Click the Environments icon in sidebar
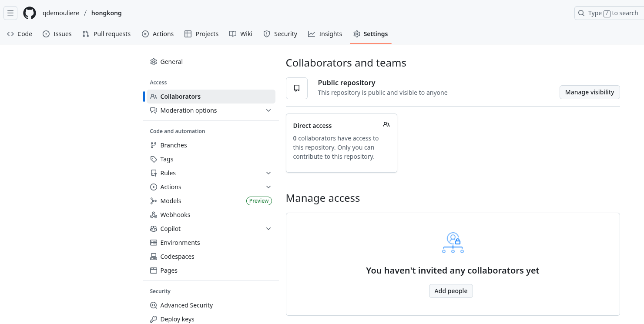The image size is (644, 324). tap(154, 243)
